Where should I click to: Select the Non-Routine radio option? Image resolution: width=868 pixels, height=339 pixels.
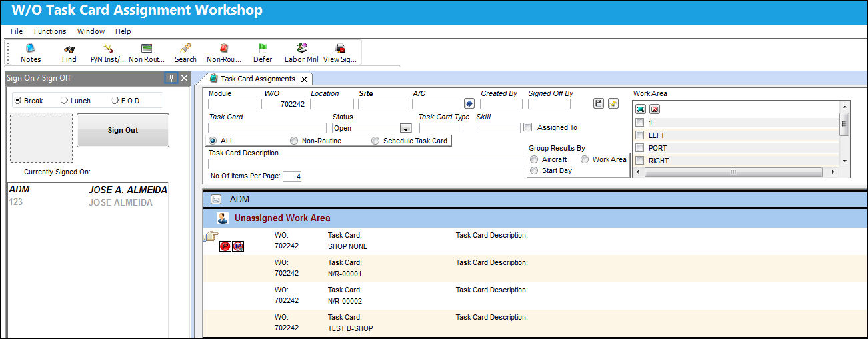click(x=294, y=141)
